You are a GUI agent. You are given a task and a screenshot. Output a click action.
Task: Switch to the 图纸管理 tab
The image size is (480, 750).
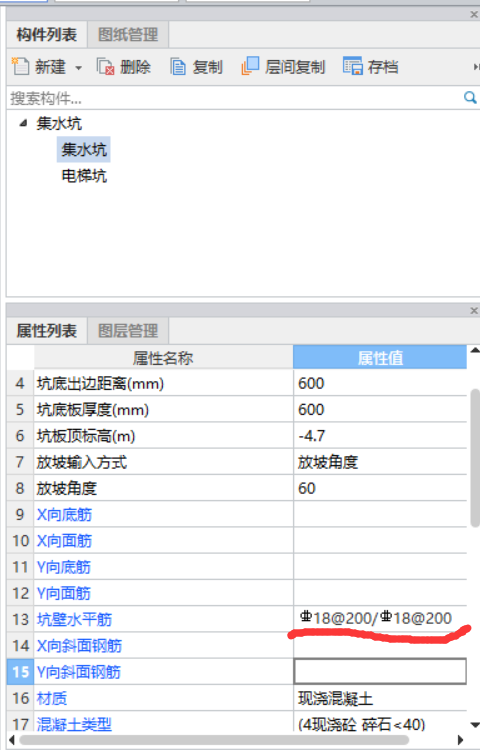128,34
